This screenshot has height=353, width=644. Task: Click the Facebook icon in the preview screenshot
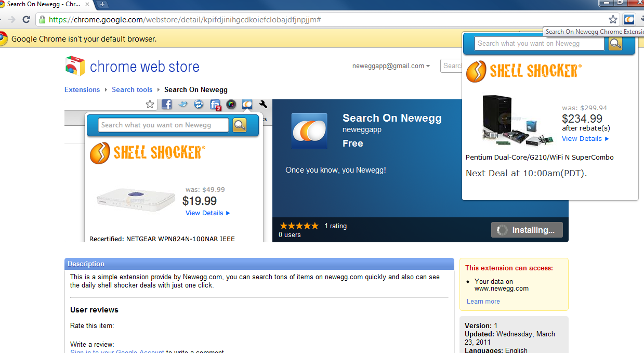coord(167,104)
